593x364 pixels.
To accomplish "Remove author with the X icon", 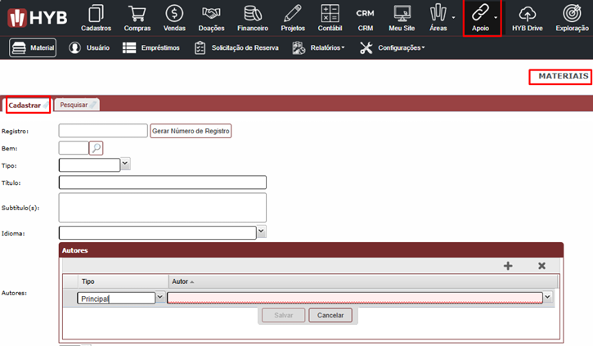I will point(541,266).
